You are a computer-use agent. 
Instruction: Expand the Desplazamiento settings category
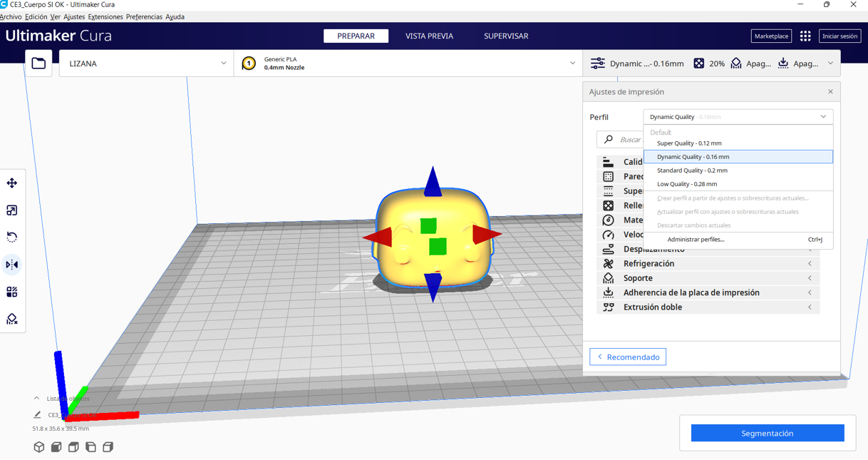coord(708,250)
